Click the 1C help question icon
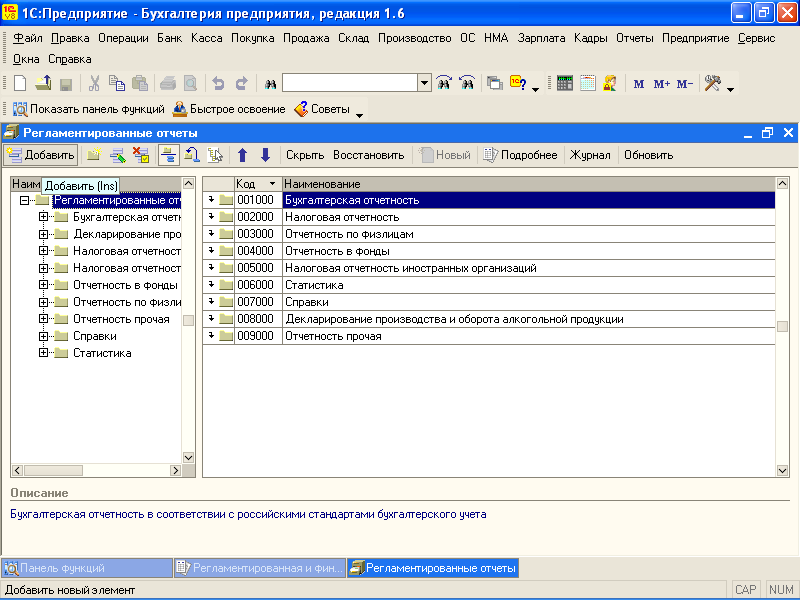Screen dimensions: 800x600 pos(518,83)
